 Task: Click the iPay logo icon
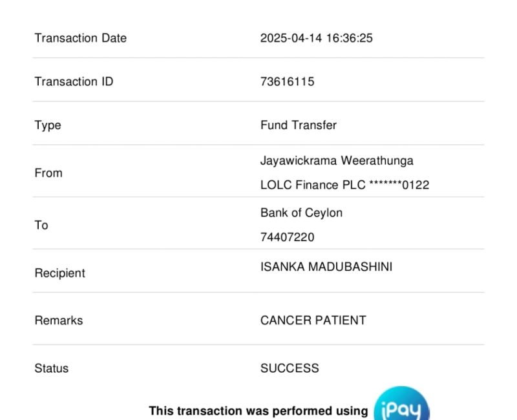point(401,406)
